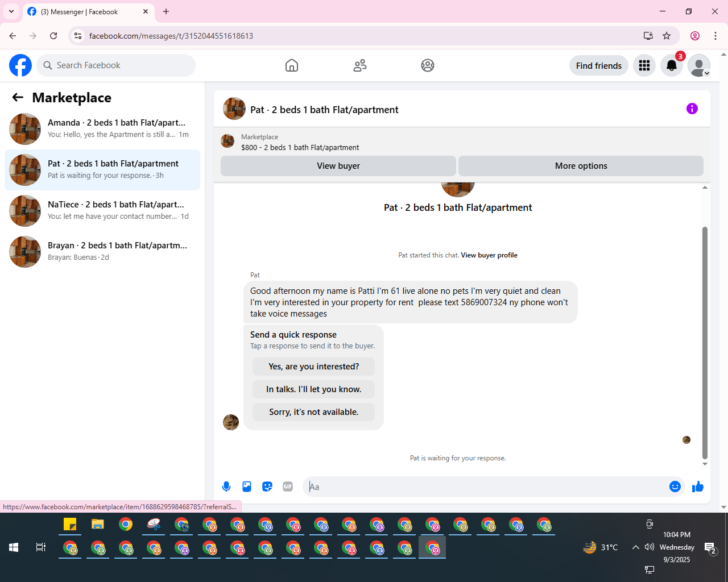
Task: Click the chat conversation scrollbar
Action: 705,343
